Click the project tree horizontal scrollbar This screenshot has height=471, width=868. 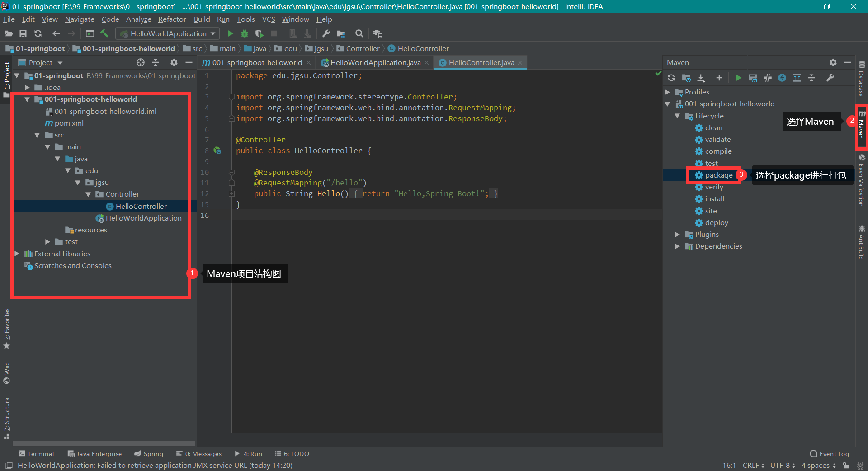104,443
